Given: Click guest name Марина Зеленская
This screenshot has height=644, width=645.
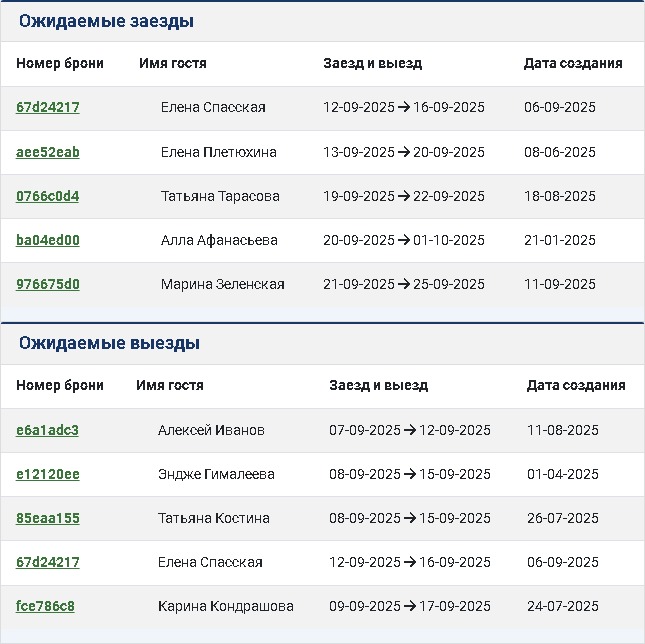Looking at the screenshot, I should click(x=222, y=284).
